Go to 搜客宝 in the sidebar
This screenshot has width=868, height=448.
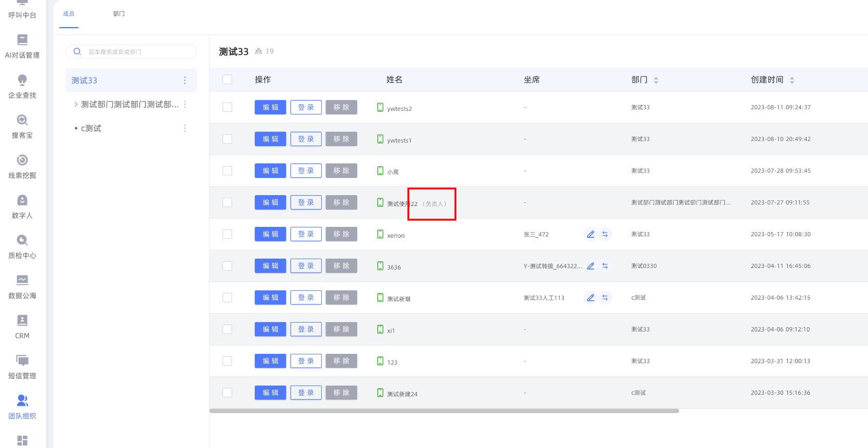[22, 126]
